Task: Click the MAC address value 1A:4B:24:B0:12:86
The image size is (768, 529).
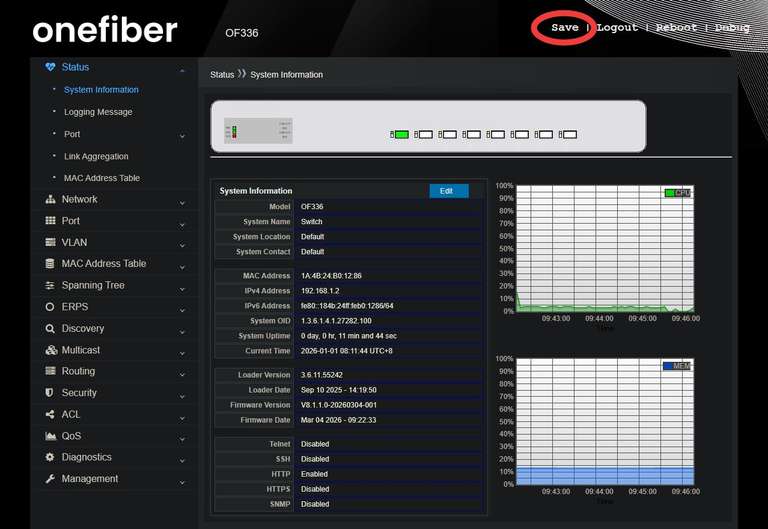Action: pyautogui.click(x=331, y=276)
